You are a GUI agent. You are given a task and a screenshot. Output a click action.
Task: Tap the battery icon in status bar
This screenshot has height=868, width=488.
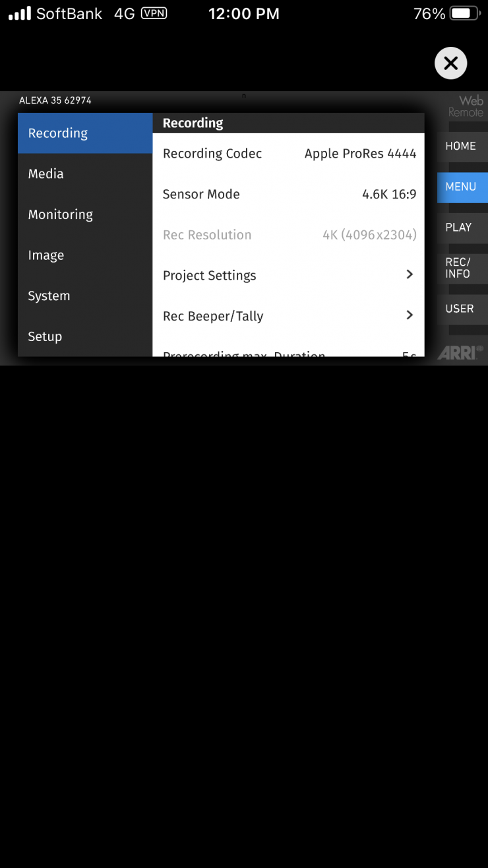pyautogui.click(x=465, y=14)
